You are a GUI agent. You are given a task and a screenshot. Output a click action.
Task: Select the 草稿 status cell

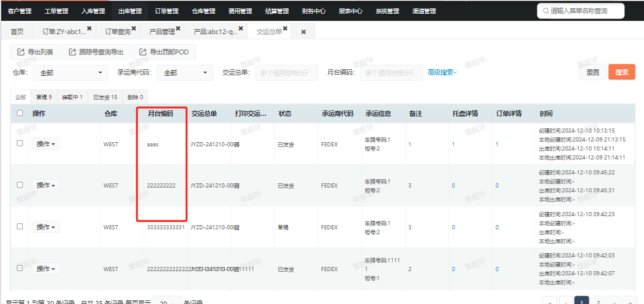pos(283,228)
